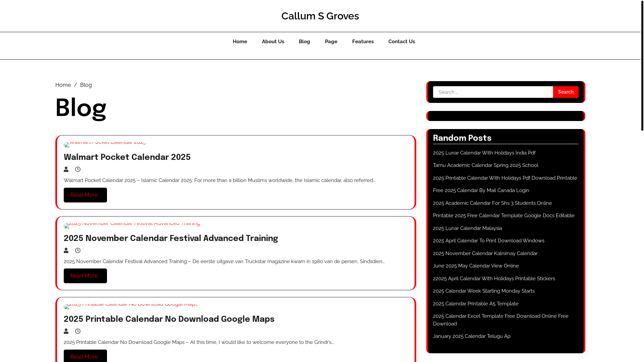
Task: Click the Home breadcrumb link
Action: point(63,85)
